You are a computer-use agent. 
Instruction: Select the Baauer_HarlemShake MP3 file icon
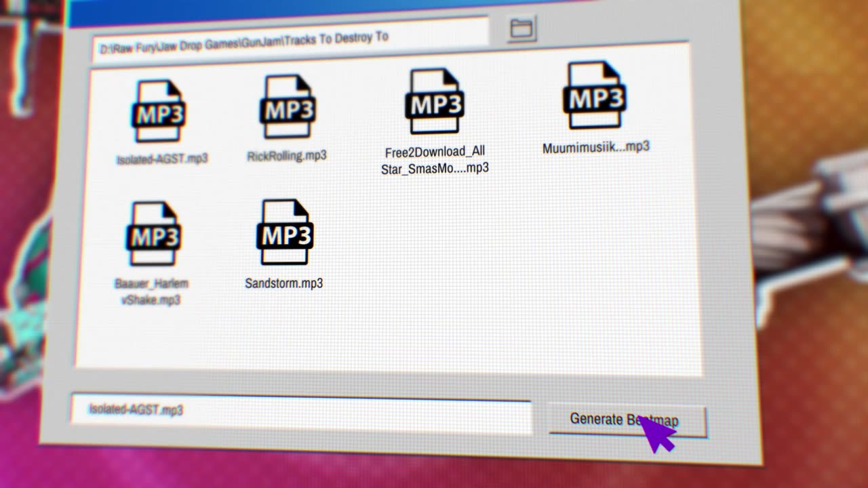[x=153, y=234]
